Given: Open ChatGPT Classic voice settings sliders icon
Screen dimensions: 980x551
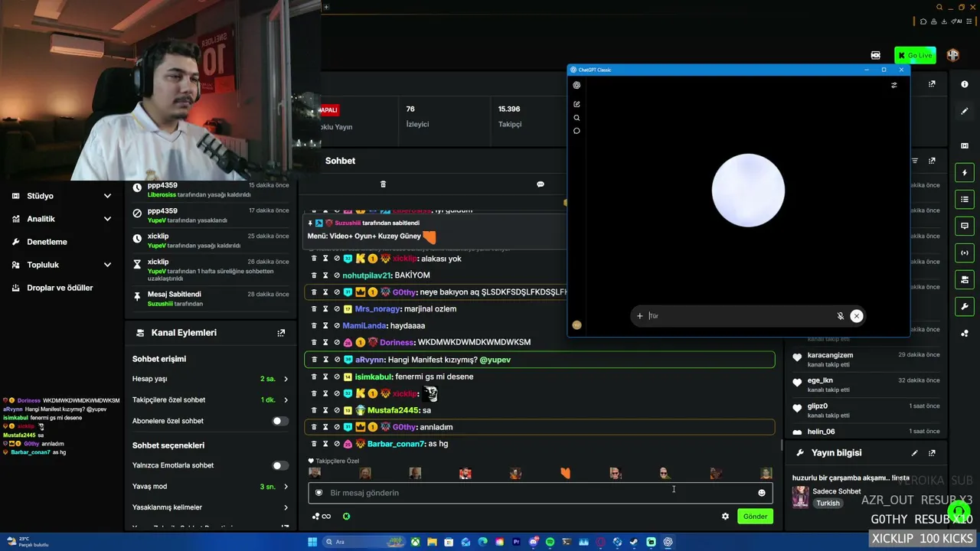Looking at the screenshot, I should (x=893, y=85).
